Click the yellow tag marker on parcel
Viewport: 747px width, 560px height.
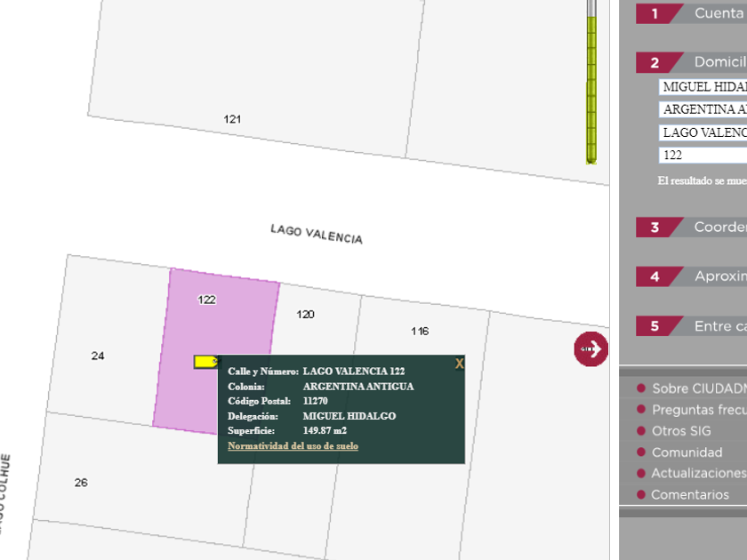tap(206, 361)
